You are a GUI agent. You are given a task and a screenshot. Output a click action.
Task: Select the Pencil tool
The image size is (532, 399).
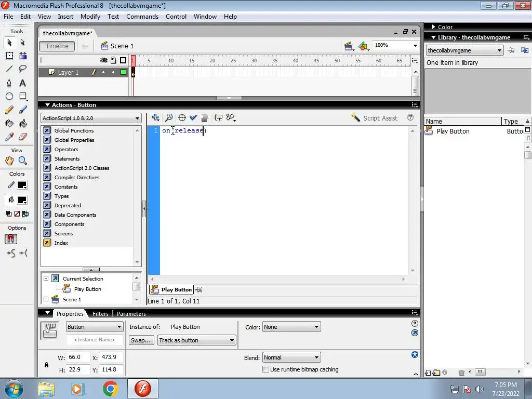tap(9, 110)
